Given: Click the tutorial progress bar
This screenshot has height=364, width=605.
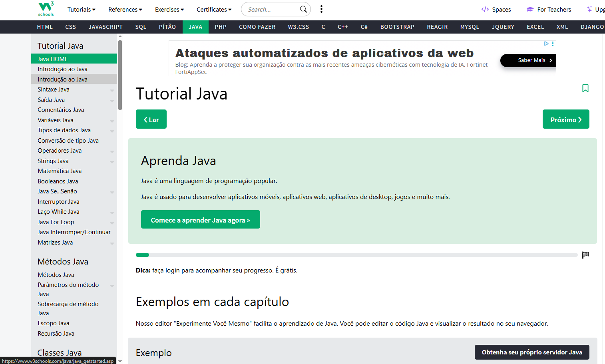Looking at the screenshot, I should pos(356,255).
